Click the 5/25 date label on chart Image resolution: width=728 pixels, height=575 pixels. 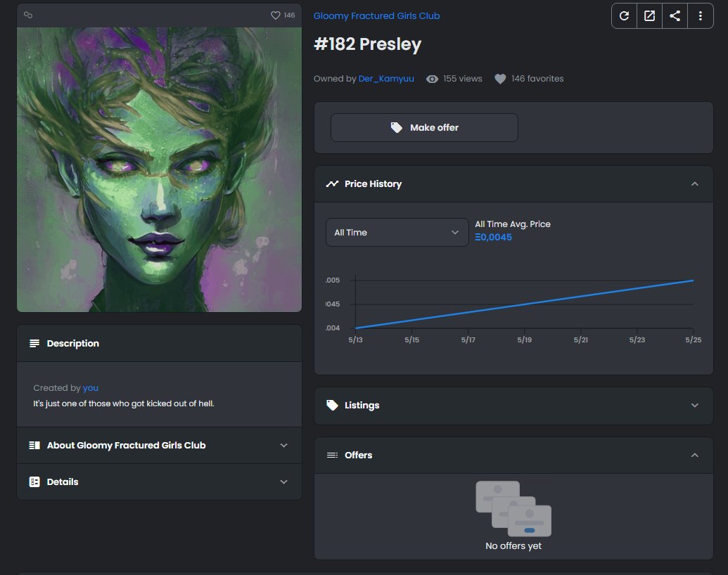693,340
